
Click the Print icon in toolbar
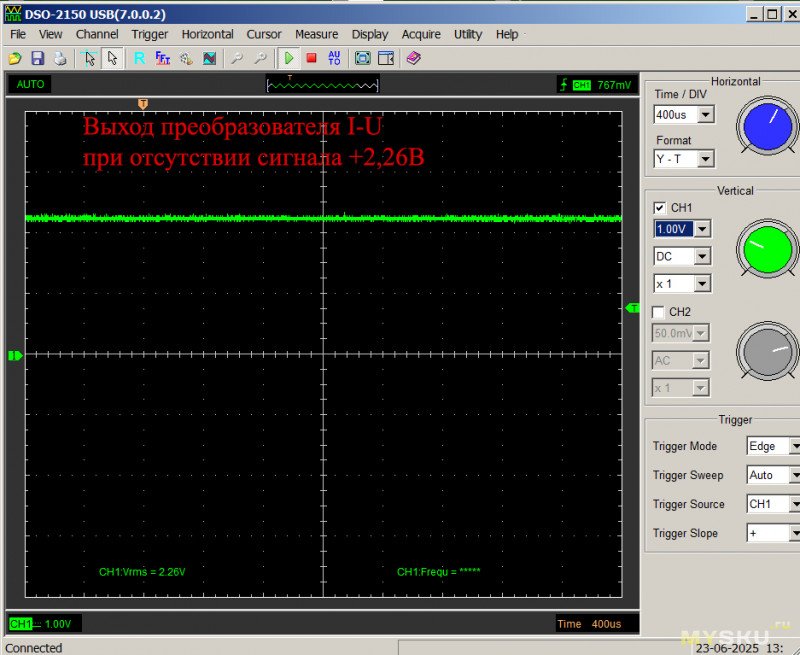[x=59, y=59]
